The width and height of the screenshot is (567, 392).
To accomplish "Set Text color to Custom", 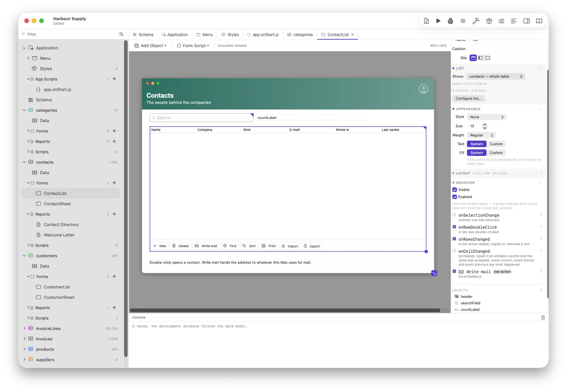I will point(496,144).
